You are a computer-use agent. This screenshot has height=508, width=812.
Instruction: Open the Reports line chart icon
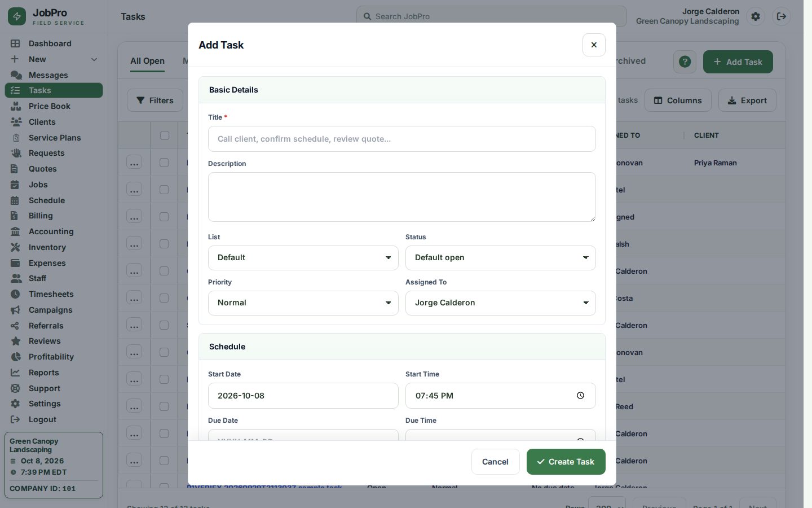click(15, 373)
